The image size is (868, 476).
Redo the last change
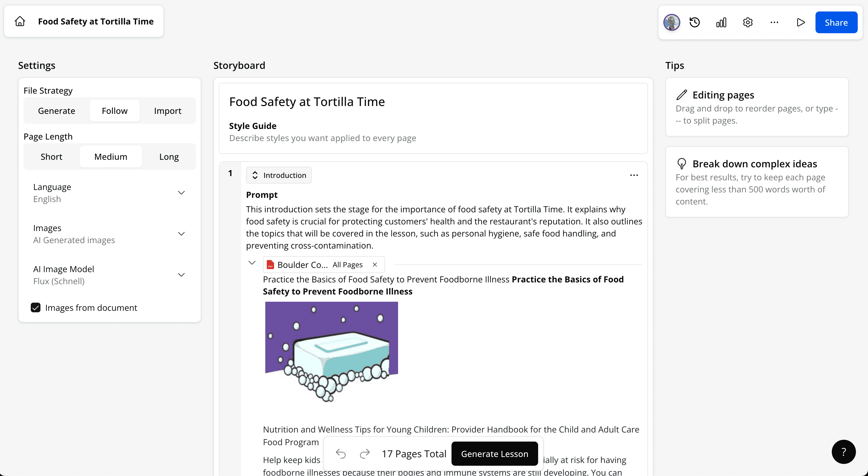coord(365,453)
